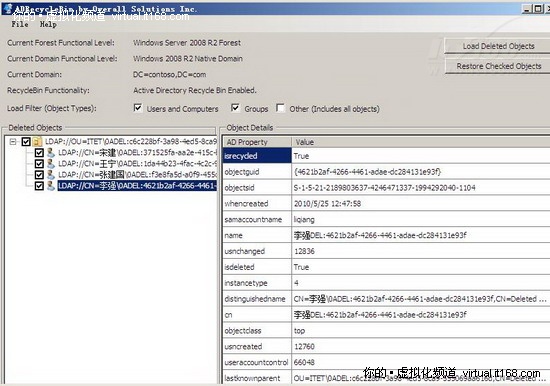
Task: Click user icon next to CN=王宇
Action: (x=51, y=164)
